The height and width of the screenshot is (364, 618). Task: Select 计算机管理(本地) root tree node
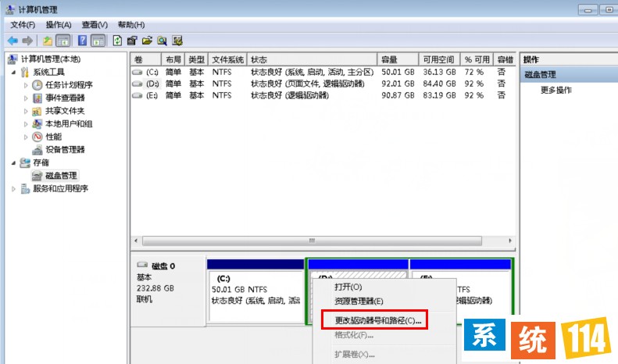click(x=51, y=59)
